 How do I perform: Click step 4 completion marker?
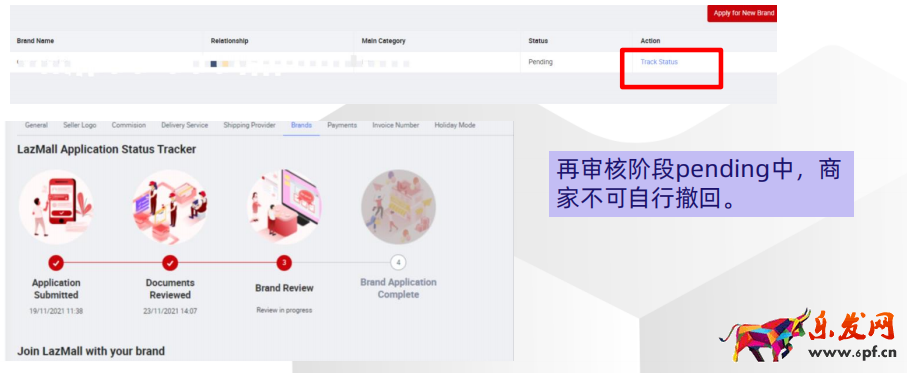(x=399, y=263)
